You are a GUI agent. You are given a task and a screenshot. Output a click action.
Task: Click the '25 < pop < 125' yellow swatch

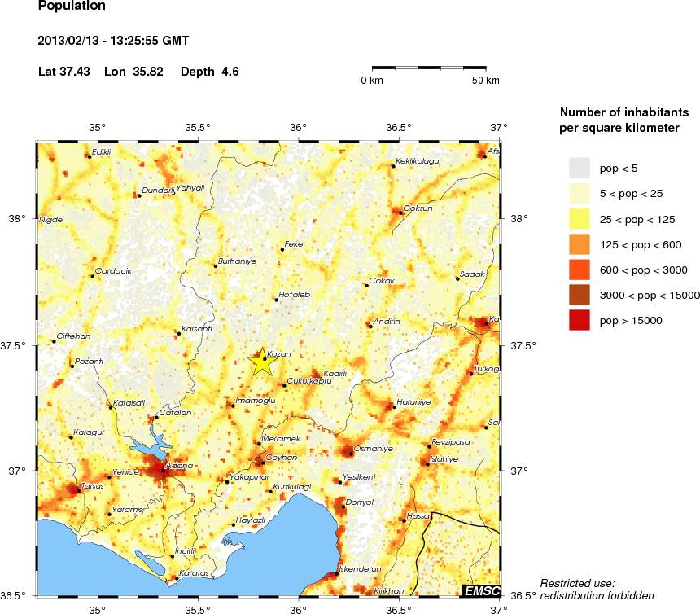pyautogui.click(x=579, y=218)
